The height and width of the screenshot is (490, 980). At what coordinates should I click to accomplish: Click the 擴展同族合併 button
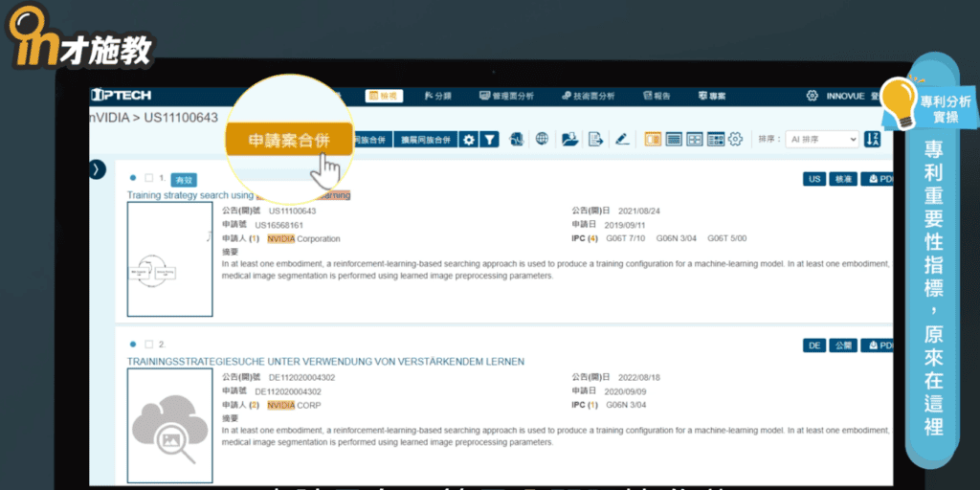pyautogui.click(x=424, y=140)
